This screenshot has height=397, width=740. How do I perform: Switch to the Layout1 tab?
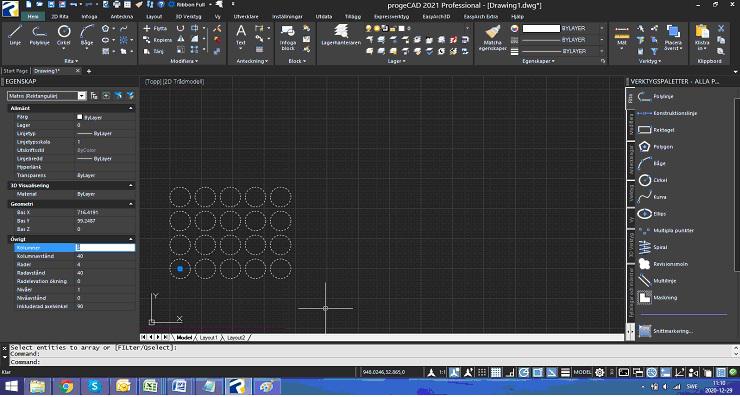click(208, 338)
